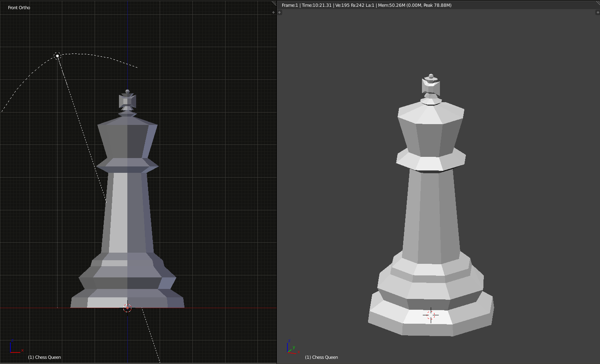Expand properties panel of Front Ortho viewport
This screenshot has width=600, height=364.
pyautogui.click(x=273, y=12)
